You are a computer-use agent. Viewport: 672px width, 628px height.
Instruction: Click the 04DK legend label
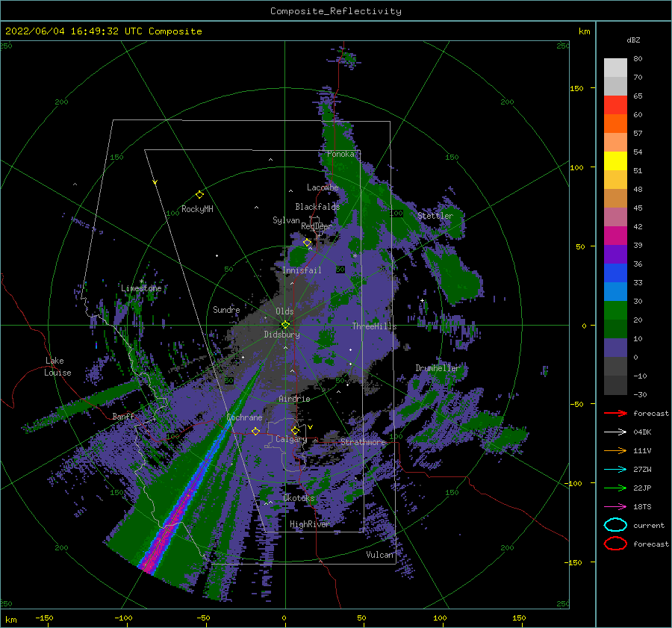[642, 432]
